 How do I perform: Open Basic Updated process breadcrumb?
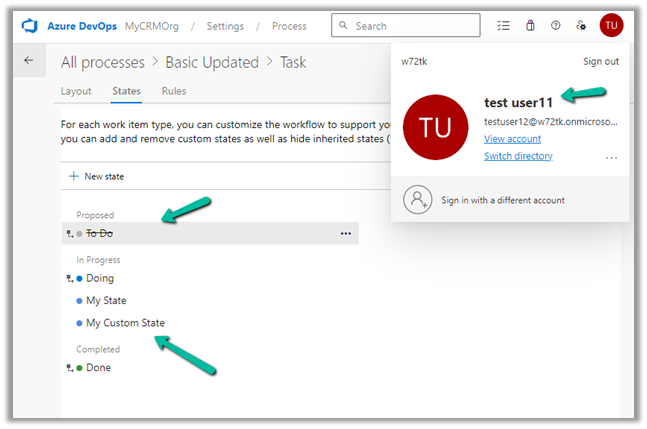point(212,63)
